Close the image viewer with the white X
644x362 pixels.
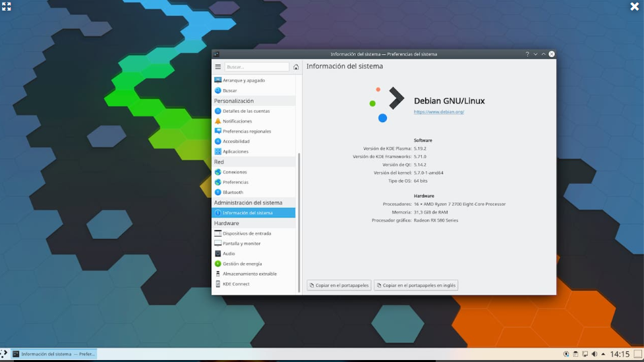635,6
